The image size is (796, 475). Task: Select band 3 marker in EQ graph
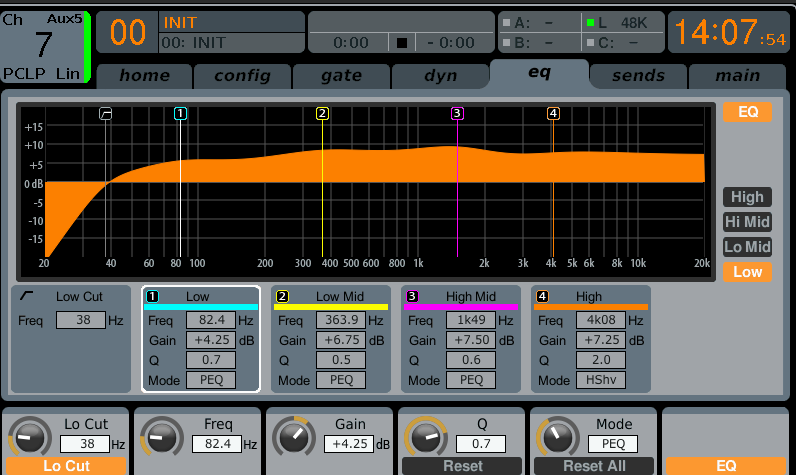(x=457, y=114)
